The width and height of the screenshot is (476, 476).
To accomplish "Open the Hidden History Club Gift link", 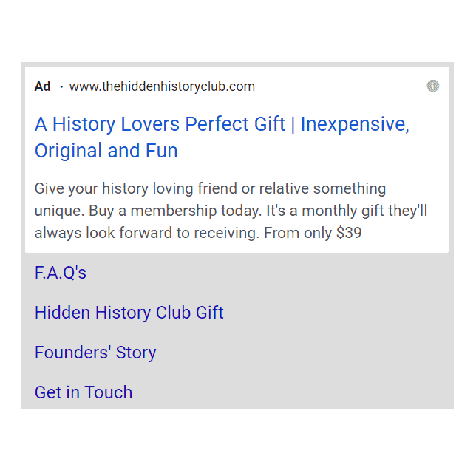I will [x=129, y=313].
